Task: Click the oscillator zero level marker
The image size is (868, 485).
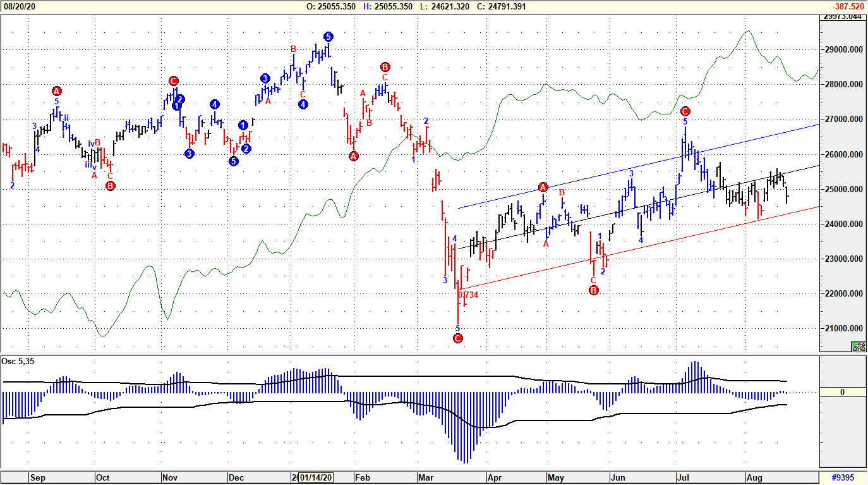Action: (843, 392)
